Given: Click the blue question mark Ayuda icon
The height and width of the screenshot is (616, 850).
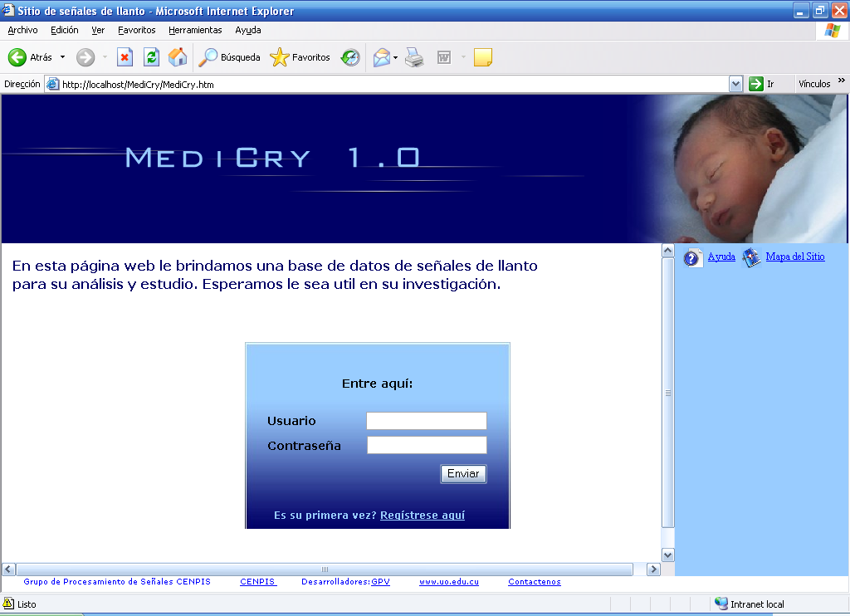Looking at the screenshot, I should [693, 258].
